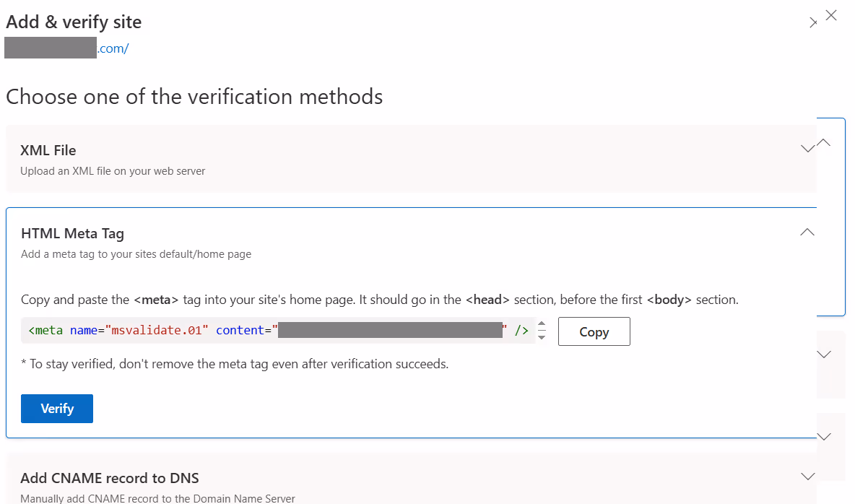855x504 pixels.
Task: Select the XML File heading
Action: point(48,150)
